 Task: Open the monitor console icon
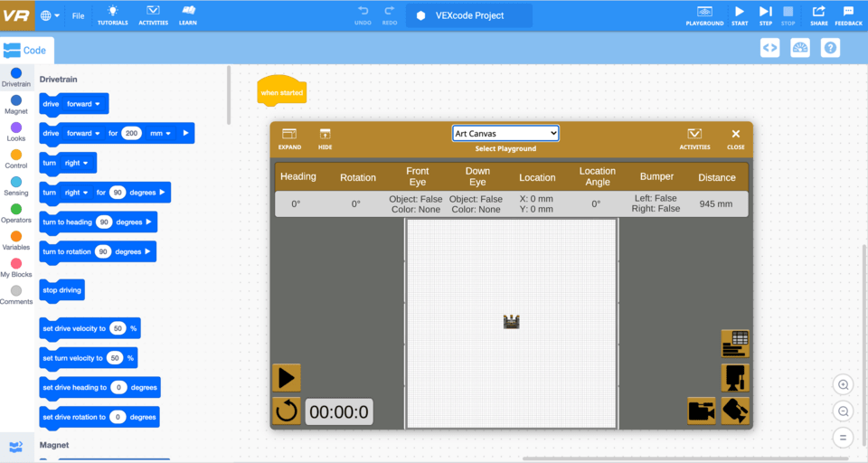click(800, 48)
